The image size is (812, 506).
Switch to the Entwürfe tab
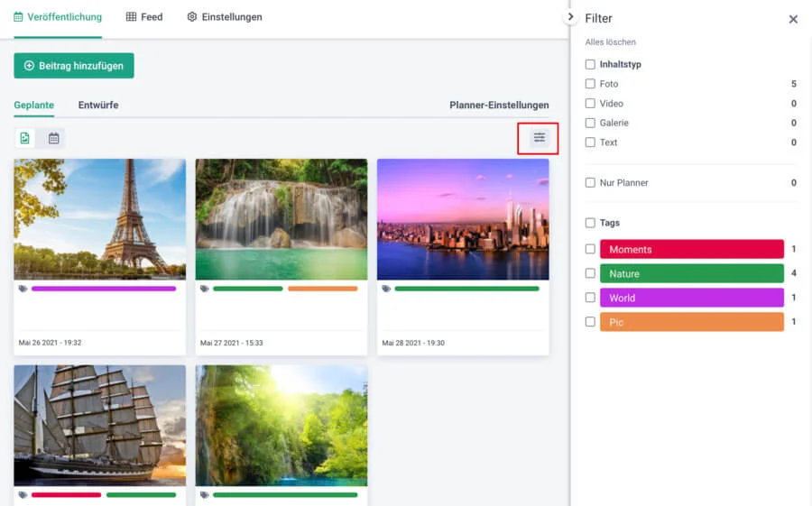click(98, 106)
